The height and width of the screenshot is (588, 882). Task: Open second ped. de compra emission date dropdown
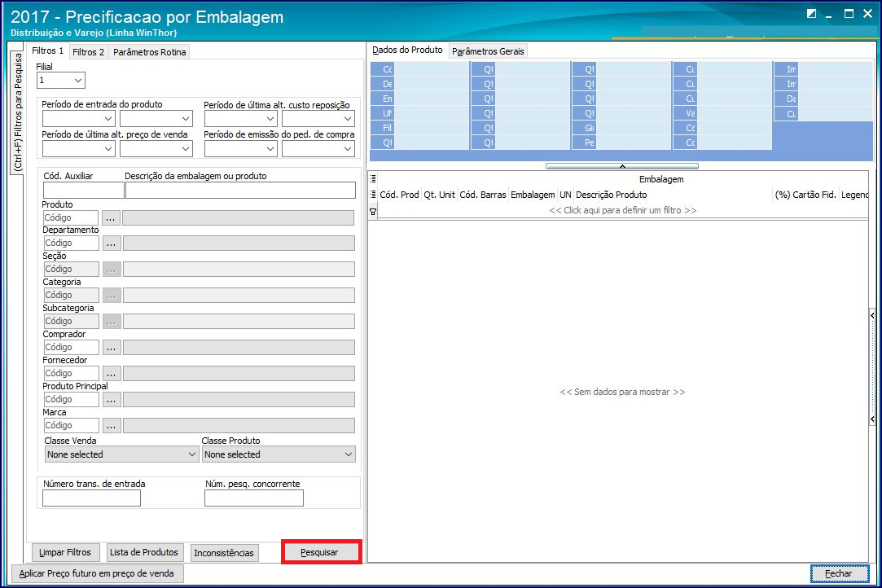(x=348, y=148)
